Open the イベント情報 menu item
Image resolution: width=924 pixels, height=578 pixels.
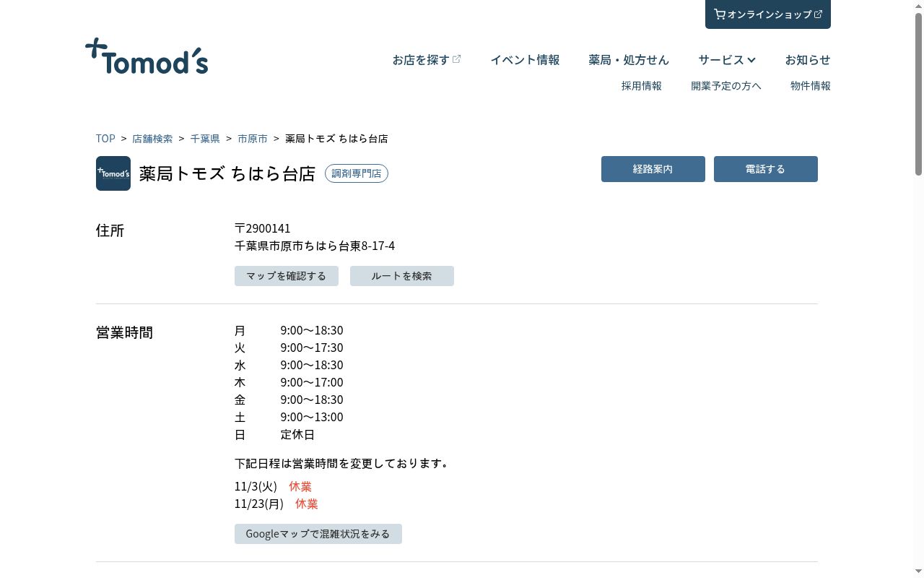point(525,60)
